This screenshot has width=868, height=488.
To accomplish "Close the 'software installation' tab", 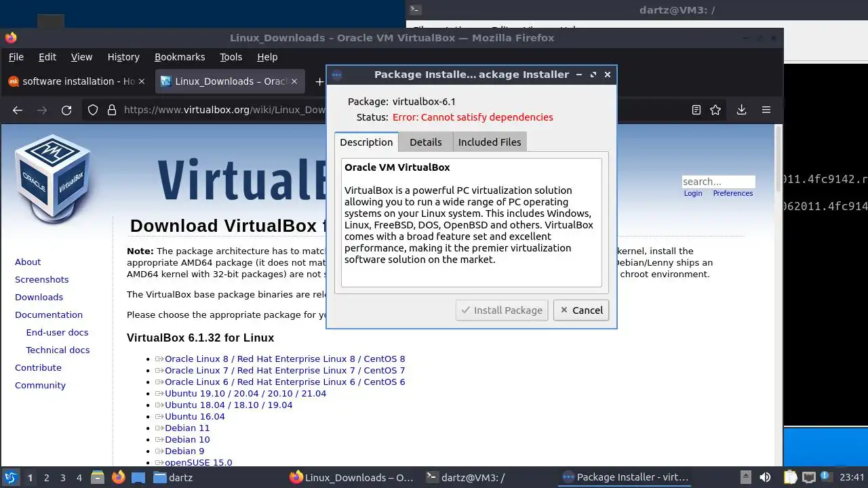I will coord(142,81).
